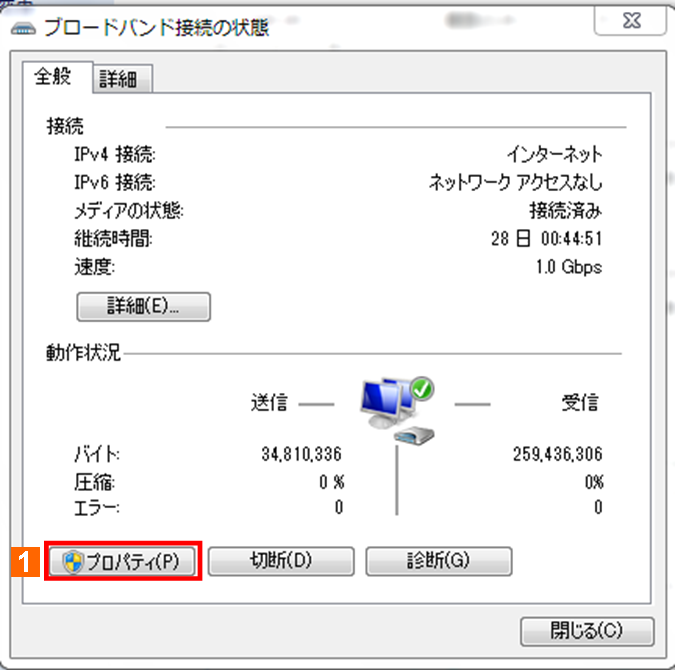Image resolution: width=675 pixels, height=670 pixels.
Task: Click the プロパティ(P) button
Action: [x=122, y=561]
